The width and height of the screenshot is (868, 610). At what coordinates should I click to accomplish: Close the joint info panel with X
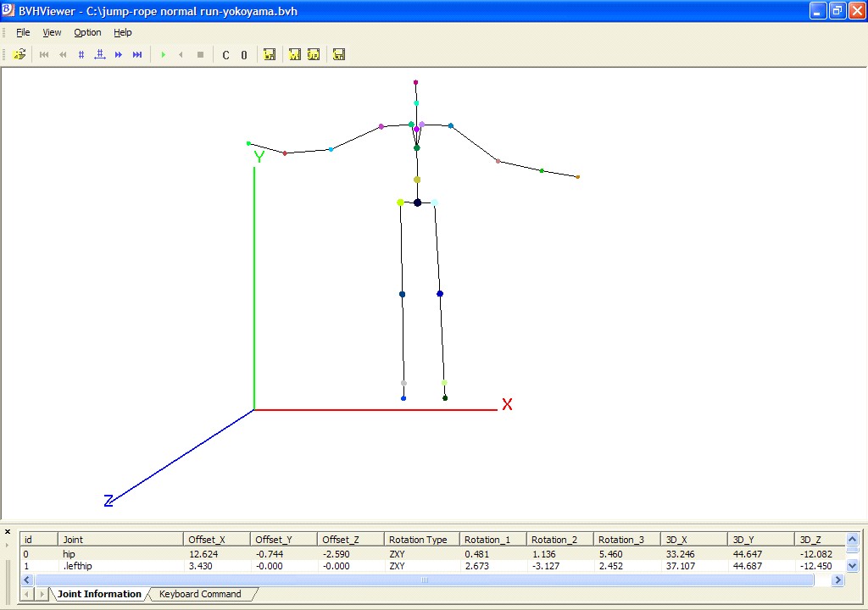(8, 532)
